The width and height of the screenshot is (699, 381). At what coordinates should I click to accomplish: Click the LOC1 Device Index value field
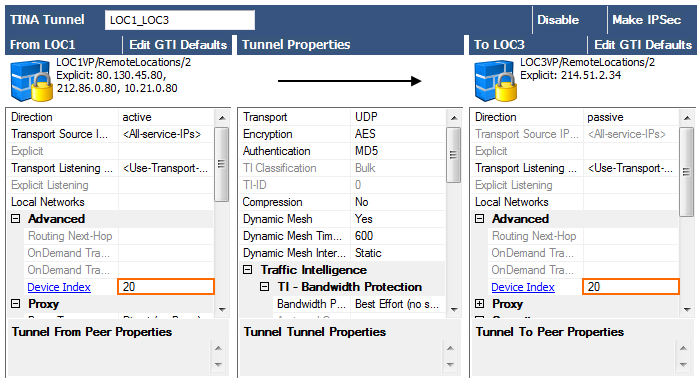click(x=166, y=287)
